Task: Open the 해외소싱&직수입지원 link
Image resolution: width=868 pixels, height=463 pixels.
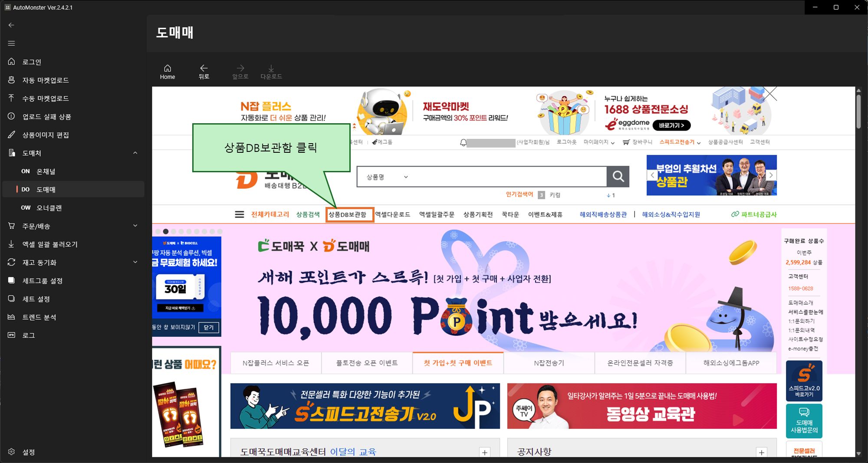Action: (x=671, y=215)
